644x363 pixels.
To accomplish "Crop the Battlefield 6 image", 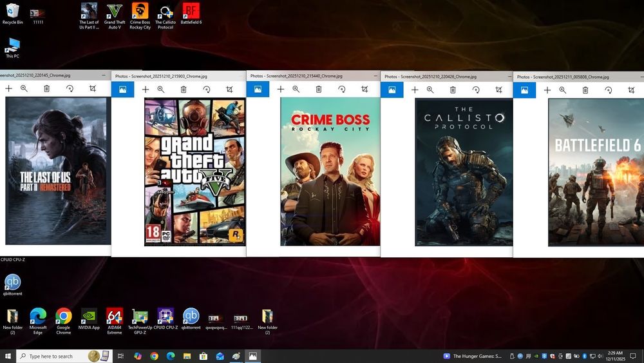I will click(632, 90).
